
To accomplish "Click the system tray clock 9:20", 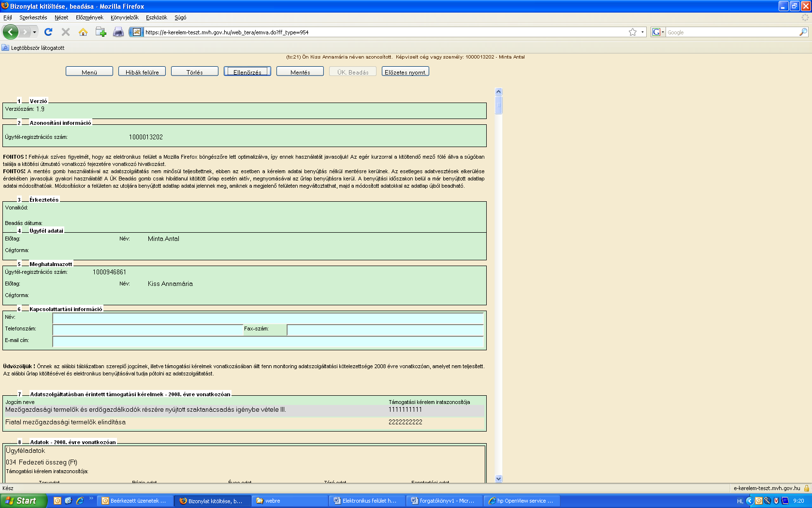I will click(799, 501).
